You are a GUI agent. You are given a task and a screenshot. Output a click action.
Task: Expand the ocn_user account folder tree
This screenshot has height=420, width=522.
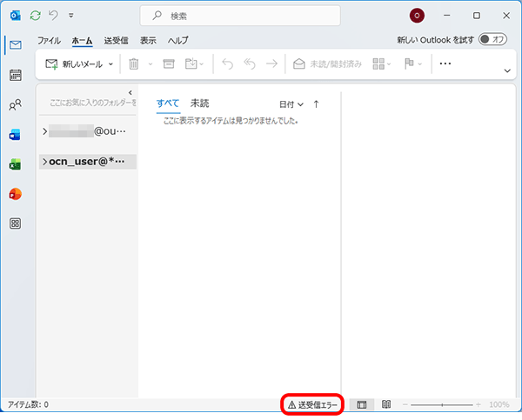[44, 162]
